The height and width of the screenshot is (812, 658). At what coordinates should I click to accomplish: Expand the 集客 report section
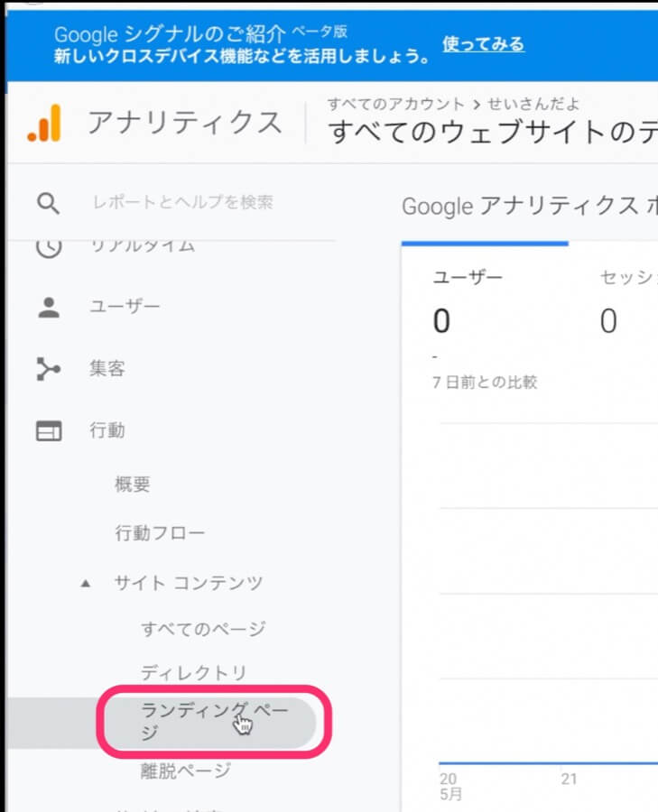coord(107,369)
